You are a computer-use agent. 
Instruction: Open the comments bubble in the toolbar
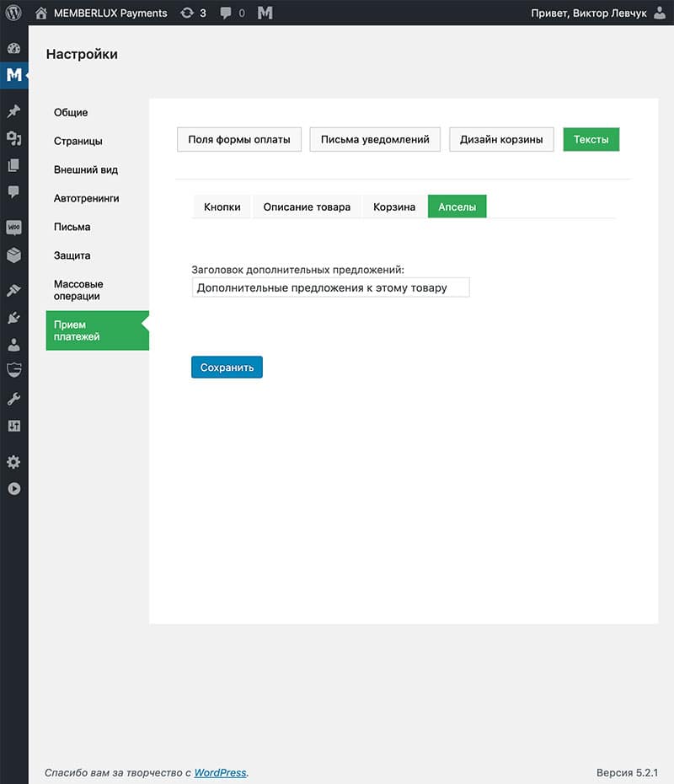[x=233, y=13]
